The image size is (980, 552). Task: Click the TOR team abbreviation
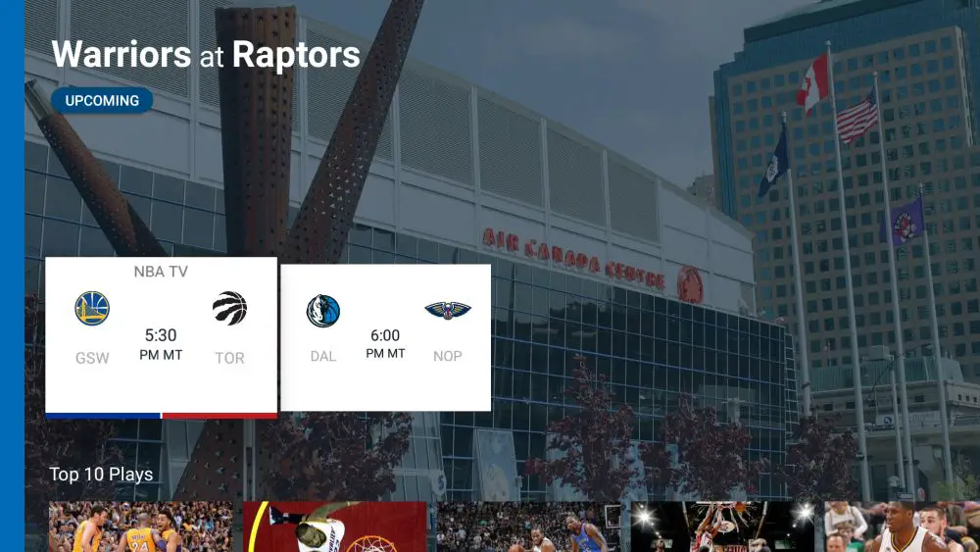click(229, 358)
